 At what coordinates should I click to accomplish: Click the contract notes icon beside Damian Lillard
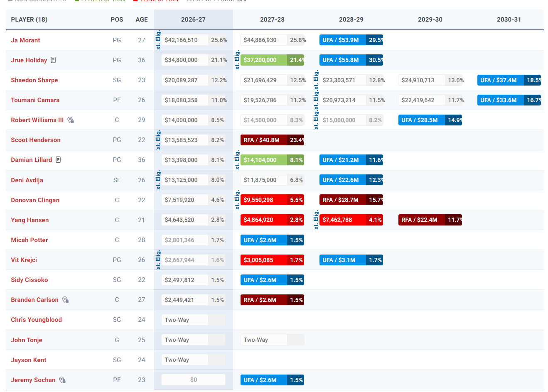[58, 160]
